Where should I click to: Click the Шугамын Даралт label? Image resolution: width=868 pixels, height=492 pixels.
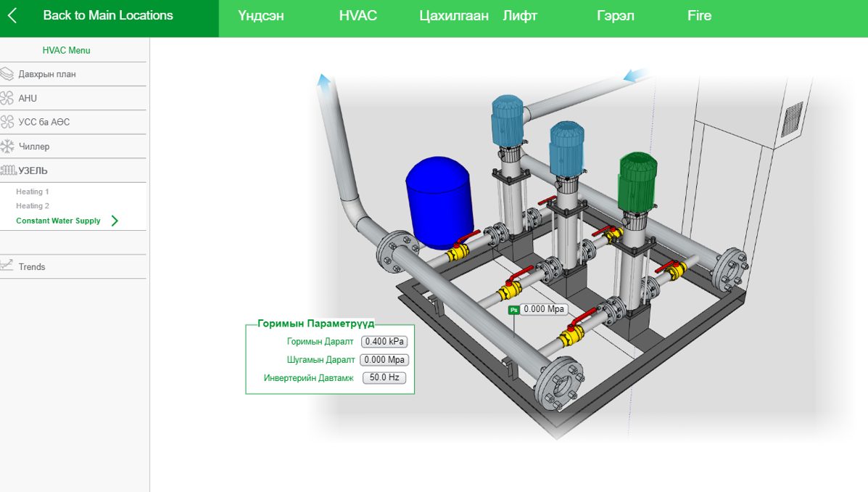tap(321, 360)
